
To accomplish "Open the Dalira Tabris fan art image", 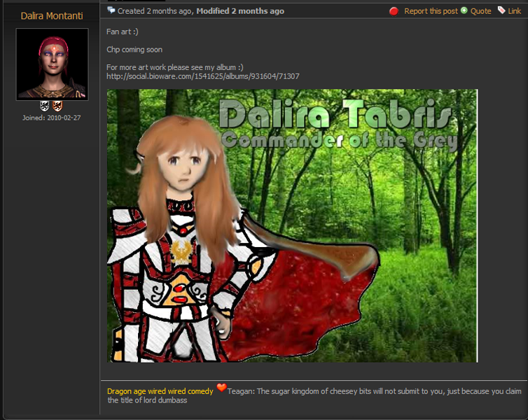I will (x=292, y=226).
